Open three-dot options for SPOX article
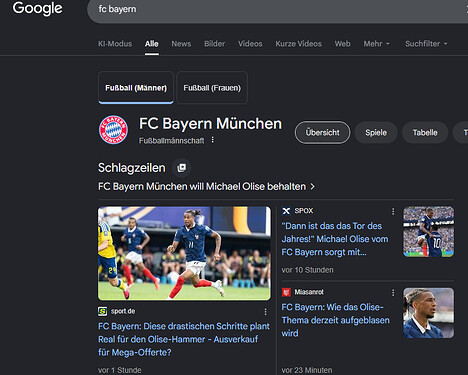This screenshot has width=468, height=375. point(393,211)
